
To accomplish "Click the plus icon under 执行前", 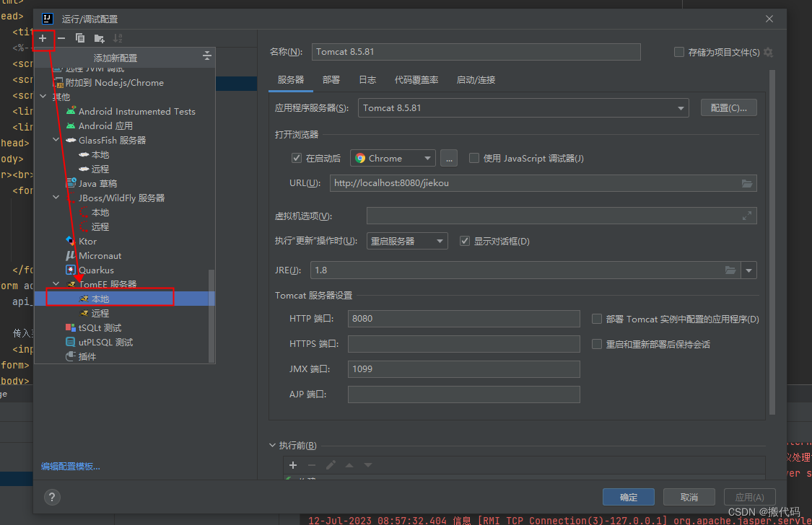I will (293, 465).
